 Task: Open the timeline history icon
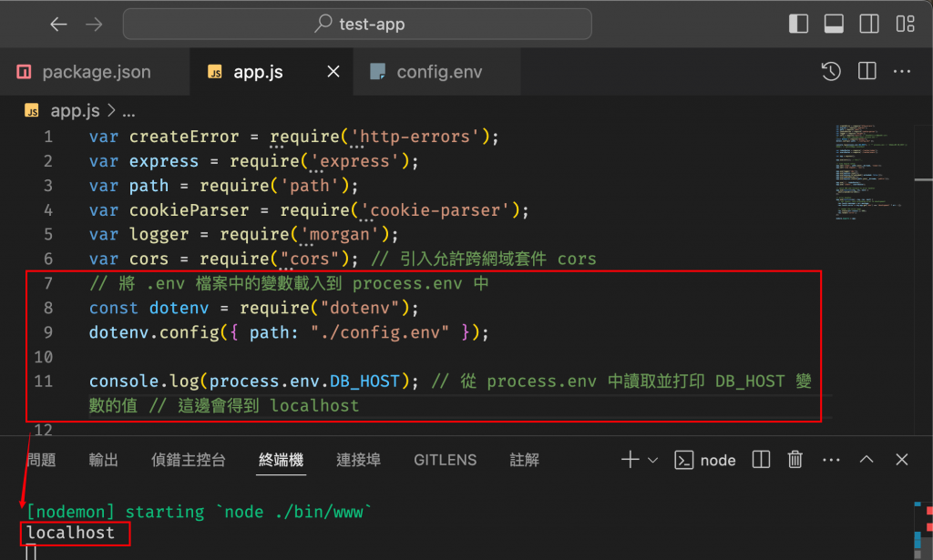click(831, 71)
